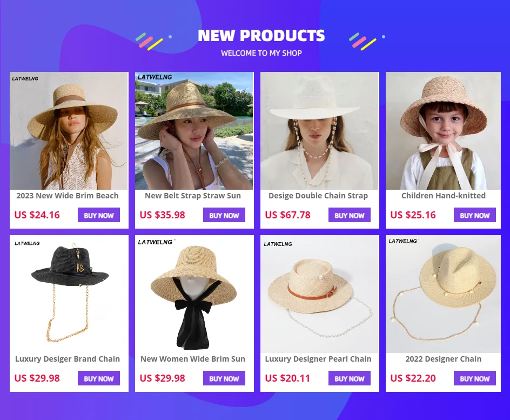Viewport: 510px width, 420px height.
Task: Click BUY NOW for the $24.16 beach hat
Action: click(98, 215)
